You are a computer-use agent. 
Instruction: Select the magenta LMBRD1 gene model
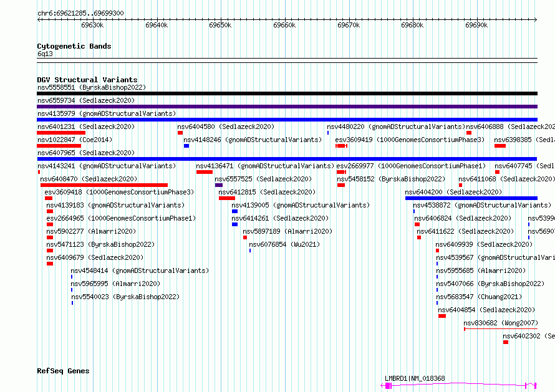pos(459,385)
